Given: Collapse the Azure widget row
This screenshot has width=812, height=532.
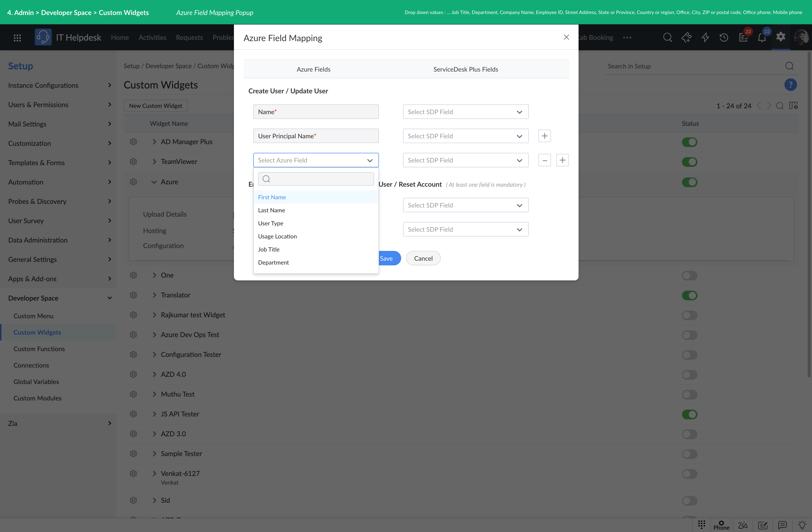Looking at the screenshot, I should 154,182.
